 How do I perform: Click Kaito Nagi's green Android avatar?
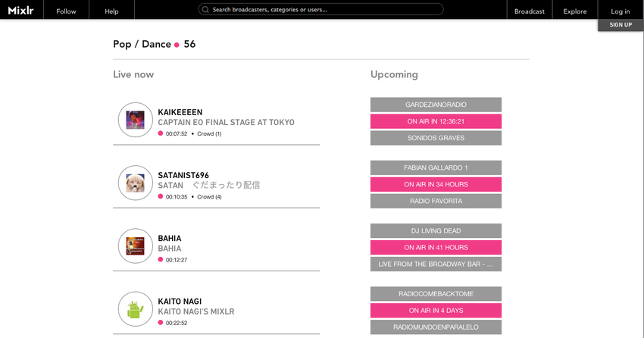coord(136,309)
